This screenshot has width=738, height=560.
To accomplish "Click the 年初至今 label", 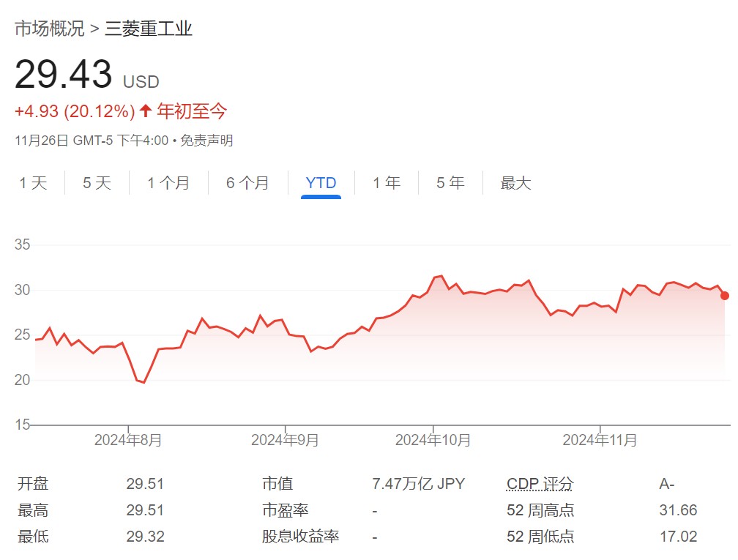I will point(192,111).
